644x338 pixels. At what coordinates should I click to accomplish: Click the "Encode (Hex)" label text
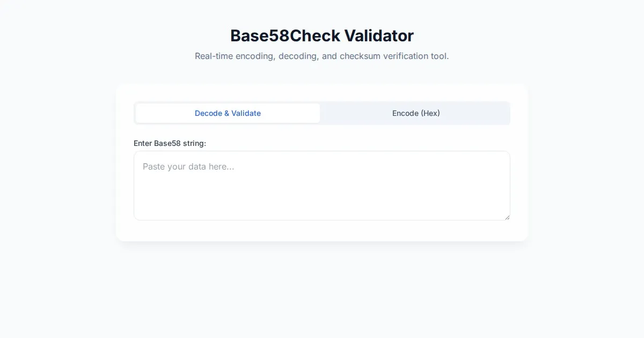[416, 113]
